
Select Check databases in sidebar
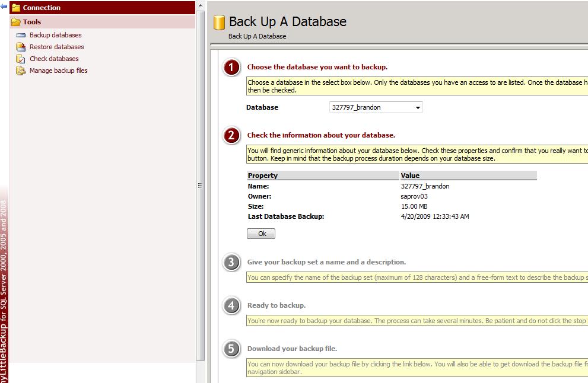point(54,59)
